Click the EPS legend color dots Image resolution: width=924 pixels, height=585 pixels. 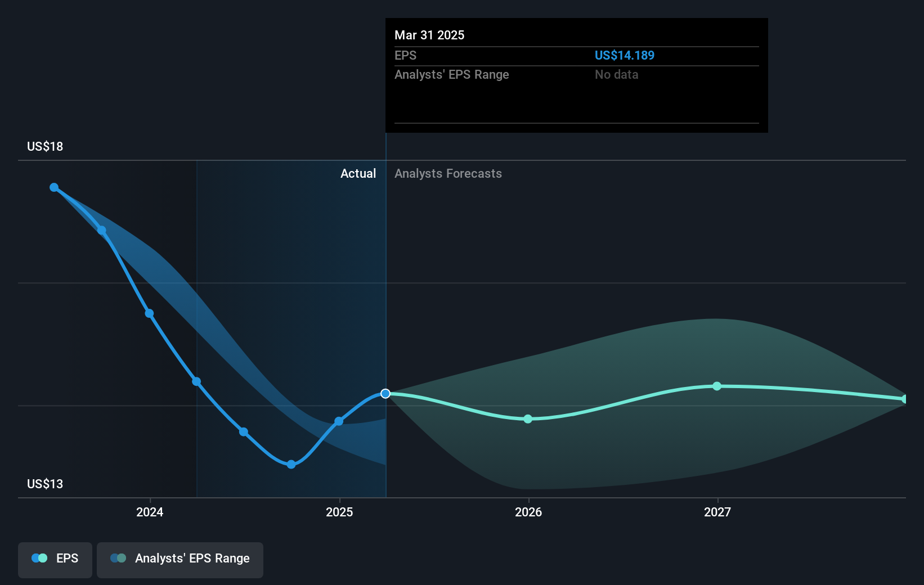click(39, 558)
